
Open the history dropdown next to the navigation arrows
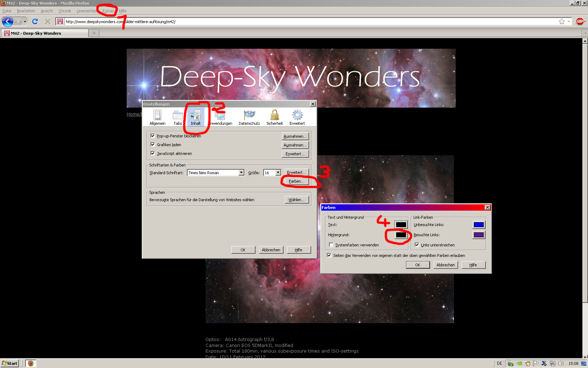coord(25,22)
